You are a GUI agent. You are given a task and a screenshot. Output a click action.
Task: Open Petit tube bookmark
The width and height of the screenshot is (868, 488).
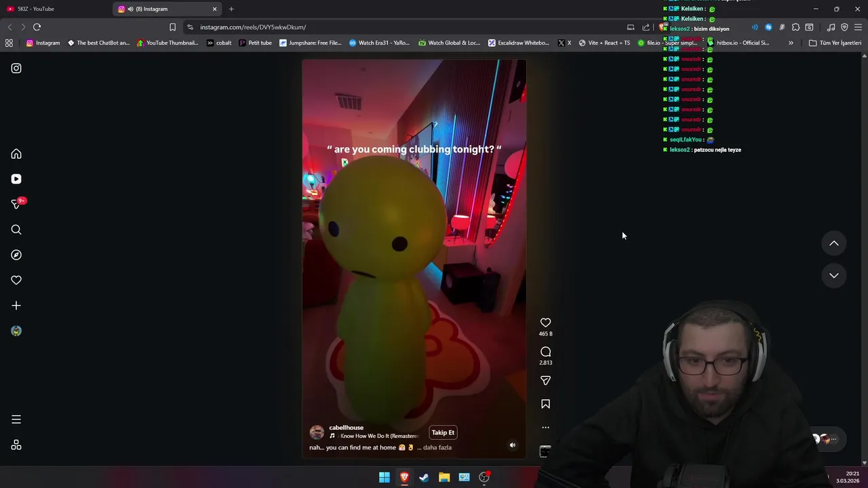[x=255, y=43]
